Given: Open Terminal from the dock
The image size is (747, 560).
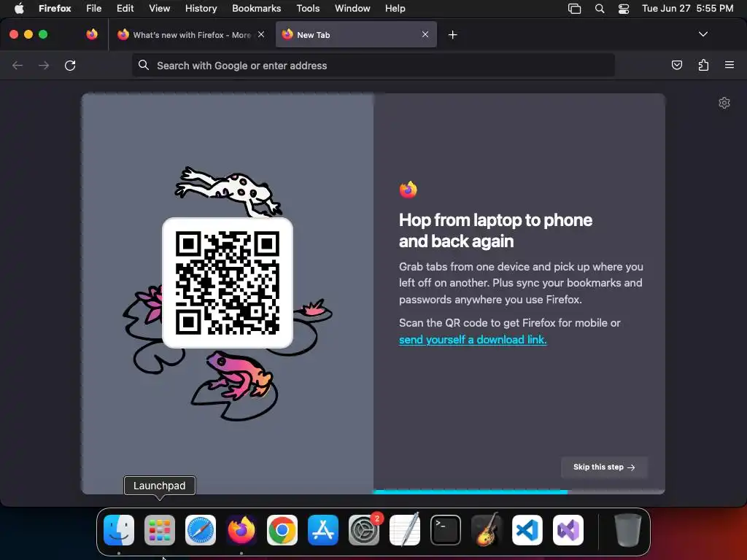Looking at the screenshot, I should (x=446, y=530).
